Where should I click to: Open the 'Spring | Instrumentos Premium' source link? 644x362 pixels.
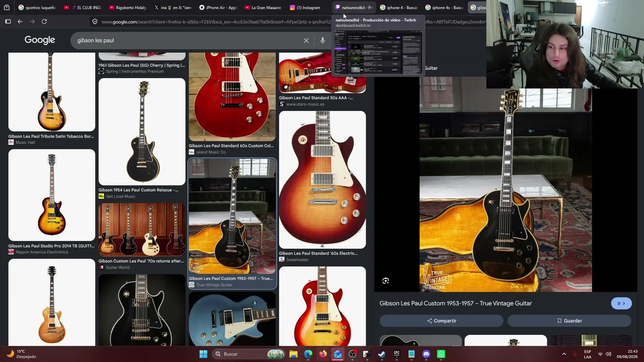pos(131,71)
